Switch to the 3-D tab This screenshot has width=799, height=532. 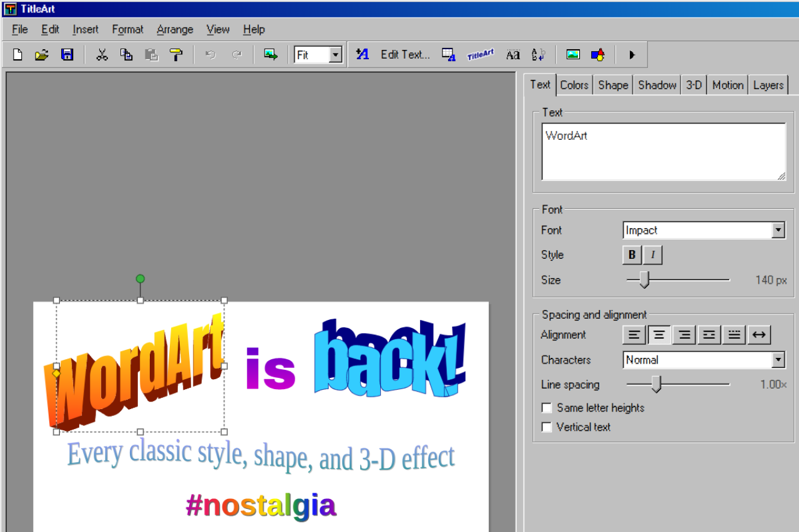tap(694, 85)
